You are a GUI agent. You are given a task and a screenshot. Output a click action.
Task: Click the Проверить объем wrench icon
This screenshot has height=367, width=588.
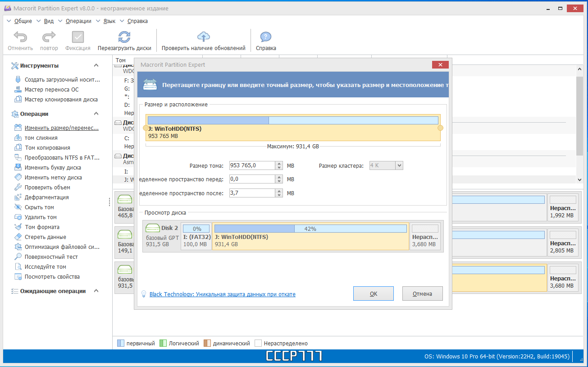18,187
